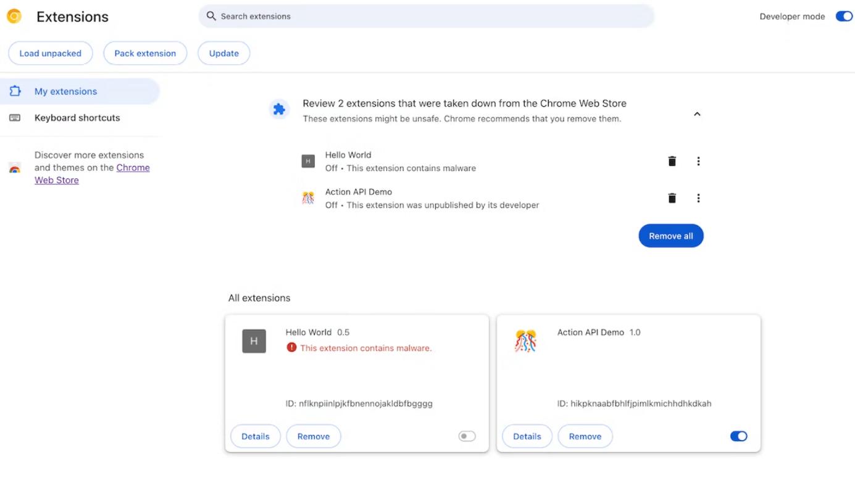The width and height of the screenshot is (855, 504).
Task: Remove the Action API Demo extension card
Action: (x=585, y=436)
